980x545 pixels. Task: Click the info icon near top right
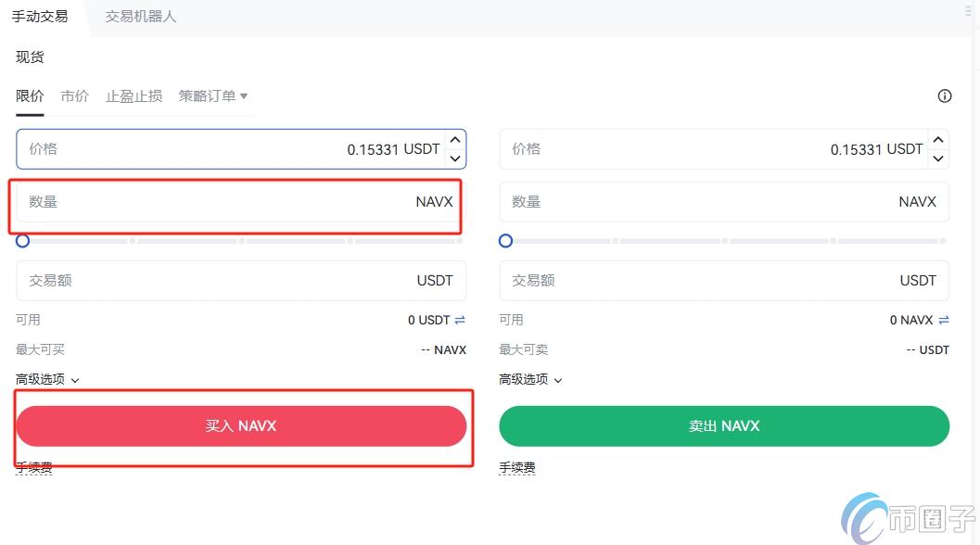pos(945,96)
